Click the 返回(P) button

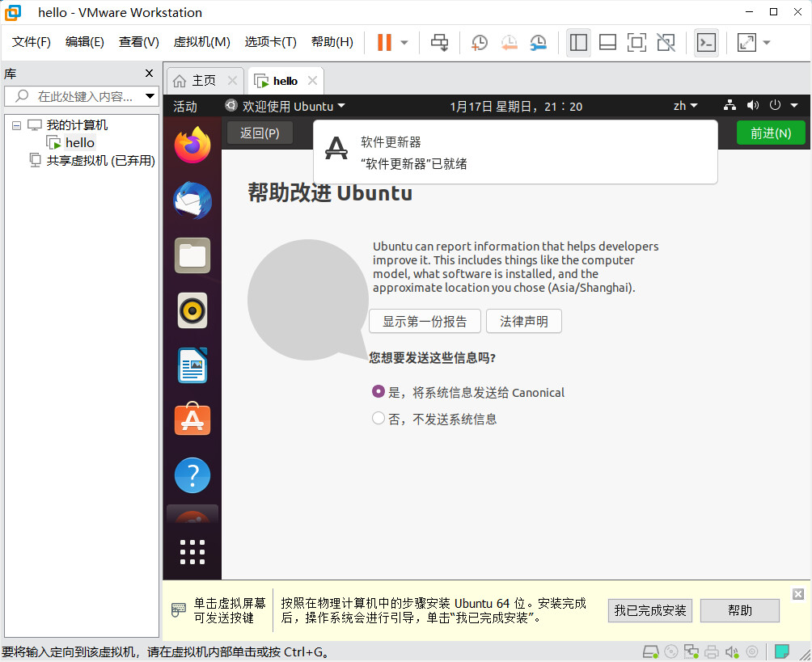point(260,133)
